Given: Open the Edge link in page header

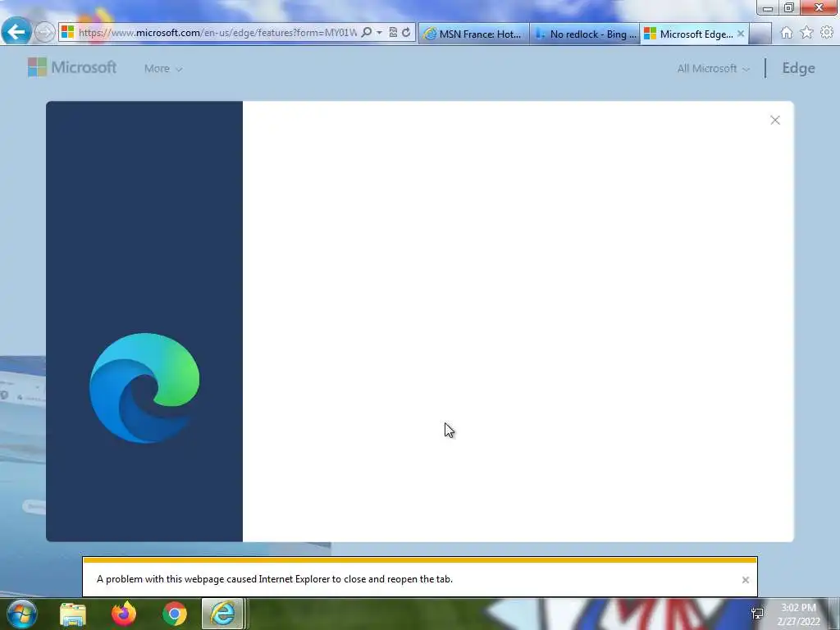Looking at the screenshot, I should click(x=798, y=68).
